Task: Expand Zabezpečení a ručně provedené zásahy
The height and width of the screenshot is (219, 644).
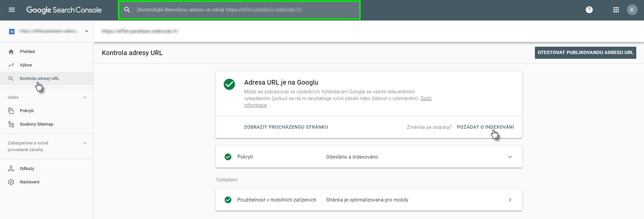Action: pyautogui.click(x=85, y=143)
